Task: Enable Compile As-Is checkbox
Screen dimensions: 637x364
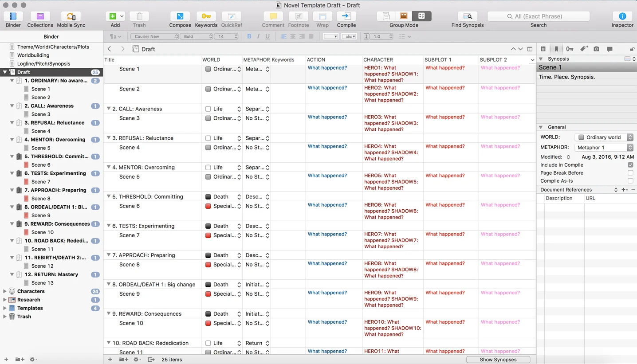Action: coord(630,181)
